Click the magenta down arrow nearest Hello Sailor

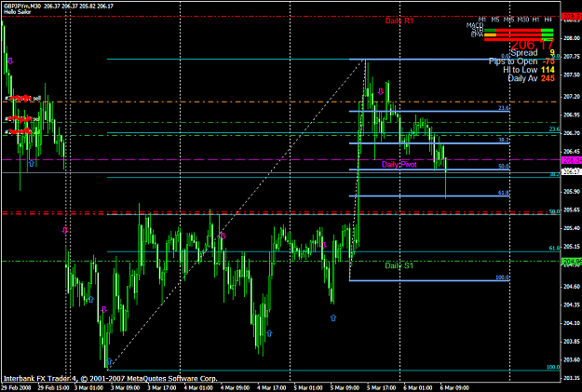click(x=10, y=61)
